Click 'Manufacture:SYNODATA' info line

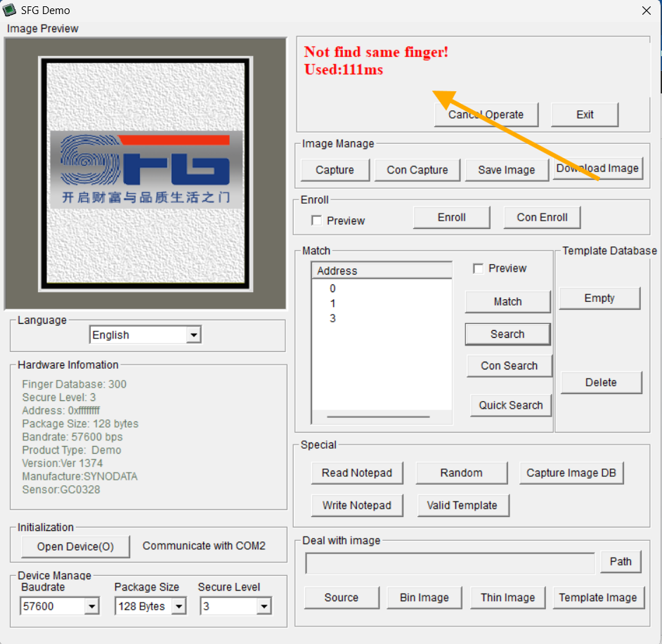[x=80, y=477]
